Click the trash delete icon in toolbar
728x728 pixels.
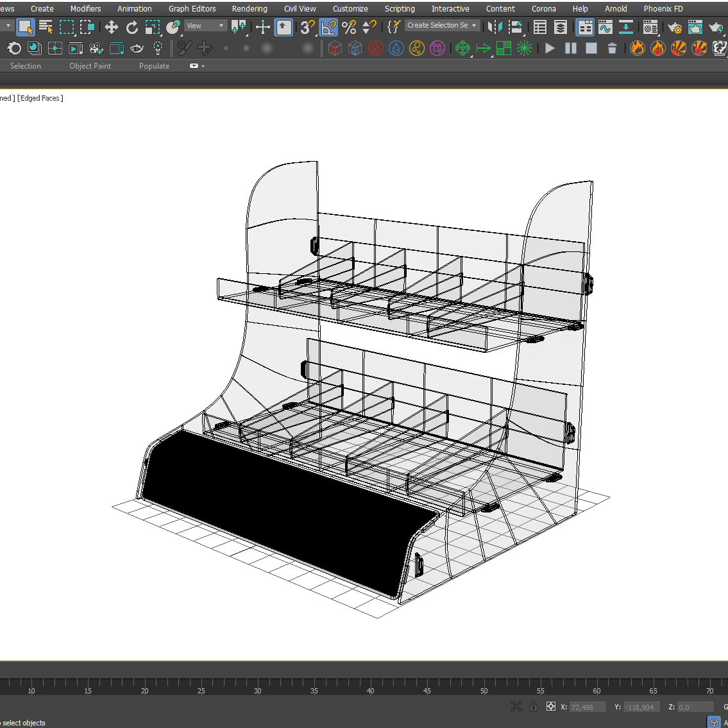pyautogui.click(x=612, y=48)
